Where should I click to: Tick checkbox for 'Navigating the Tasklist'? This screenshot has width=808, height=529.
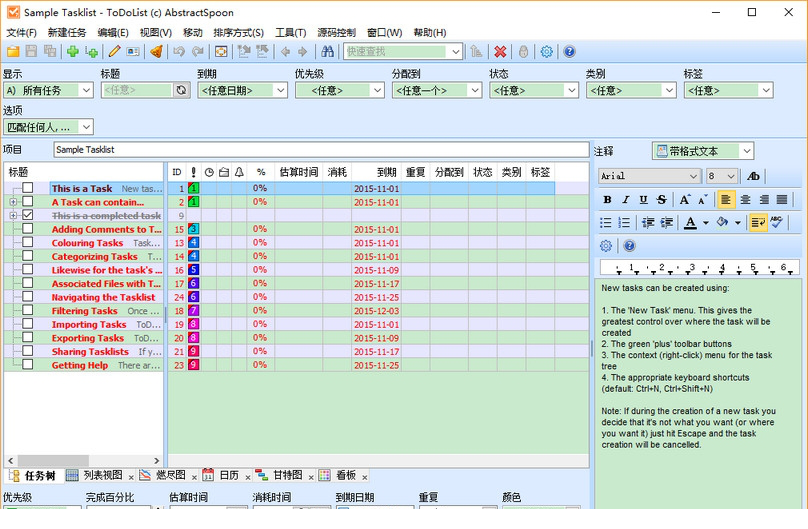(28, 296)
